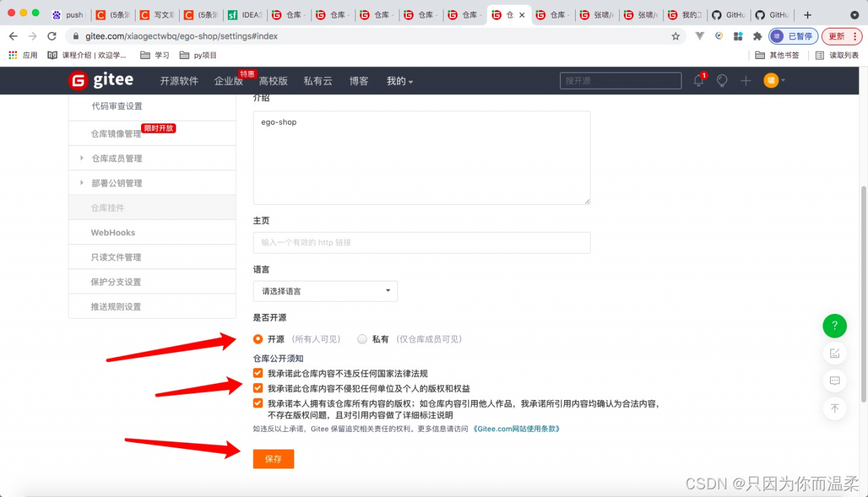Open the 我的 dropdown menu
The width and height of the screenshot is (868, 497).
point(399,81)
